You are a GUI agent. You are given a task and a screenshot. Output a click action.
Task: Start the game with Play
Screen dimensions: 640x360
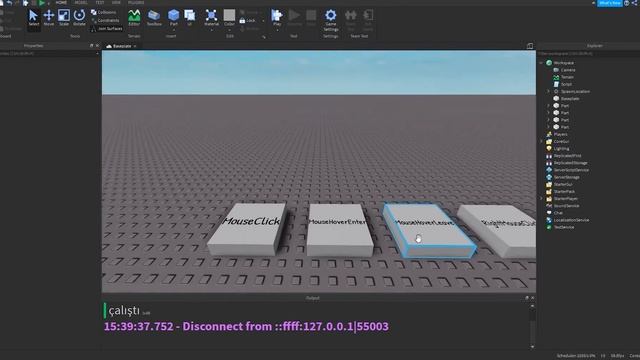[x=277, y=17]
